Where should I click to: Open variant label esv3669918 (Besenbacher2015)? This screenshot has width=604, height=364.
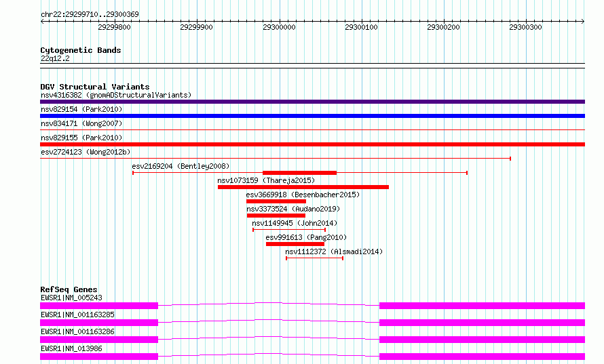coord(303,195)
